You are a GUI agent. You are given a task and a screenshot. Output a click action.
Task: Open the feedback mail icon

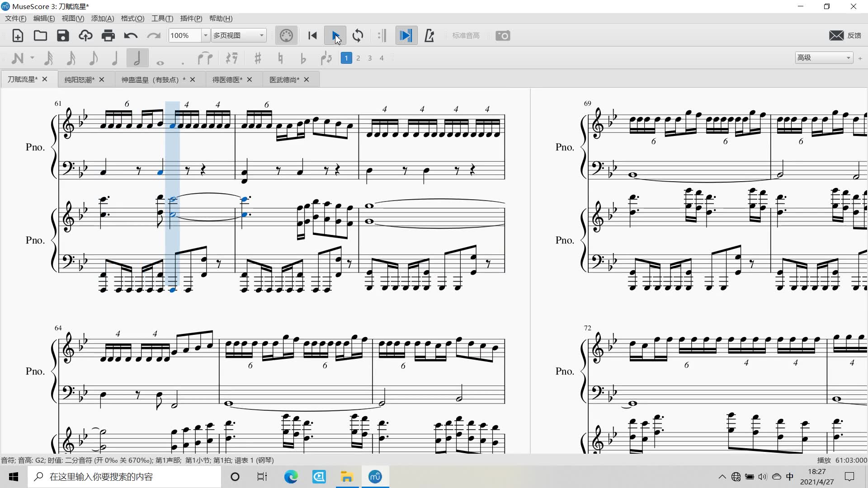[x=836, y=36]
